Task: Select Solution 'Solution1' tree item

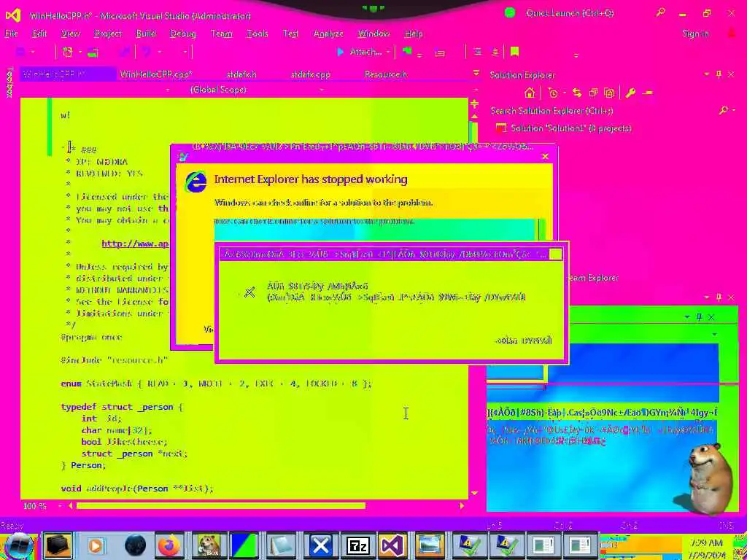Action: pos(564,128)
